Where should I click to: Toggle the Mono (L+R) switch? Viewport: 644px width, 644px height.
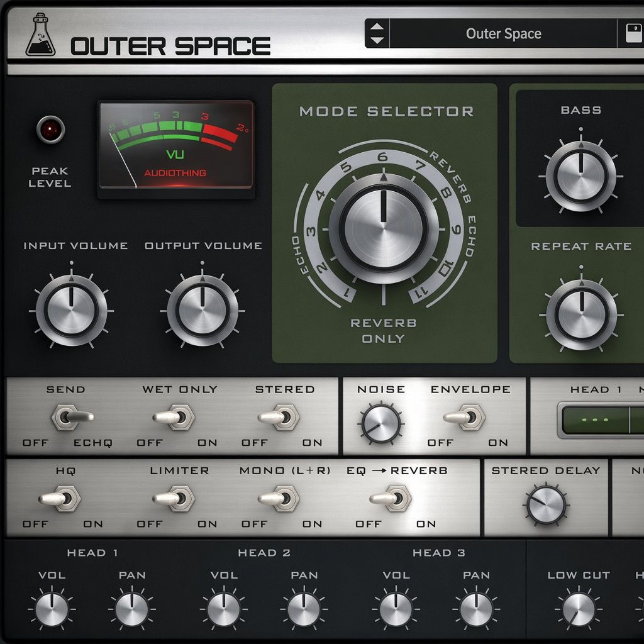pyautogui.click(x=280, y=498)
